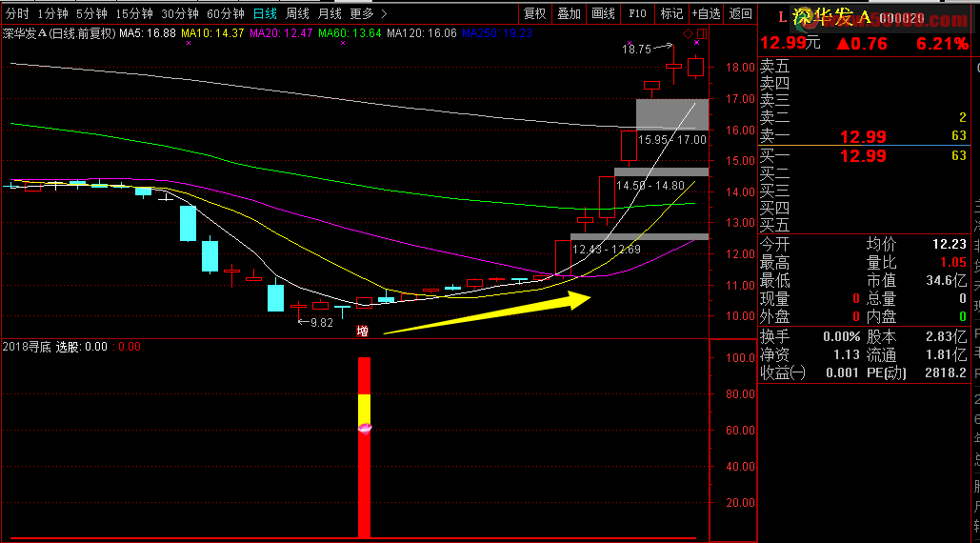Click the 14.50 - 14.80 gap label
The width and height of the screenshot is (980, 543).
click(650, 186)
